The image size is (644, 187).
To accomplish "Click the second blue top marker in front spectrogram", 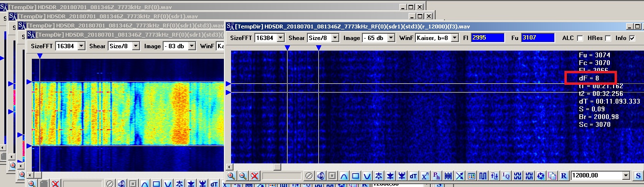I will pos(318,48).
